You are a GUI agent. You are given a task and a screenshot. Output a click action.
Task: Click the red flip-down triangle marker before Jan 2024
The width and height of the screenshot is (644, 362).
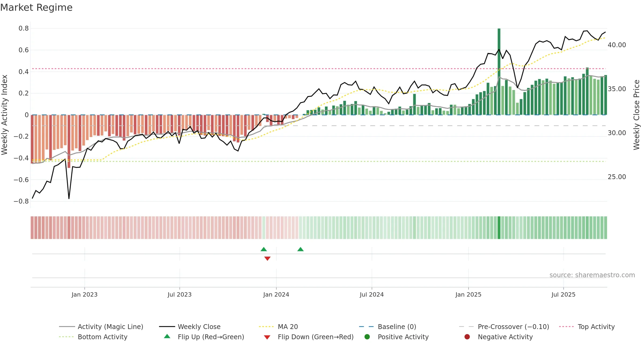click(267, 258)
